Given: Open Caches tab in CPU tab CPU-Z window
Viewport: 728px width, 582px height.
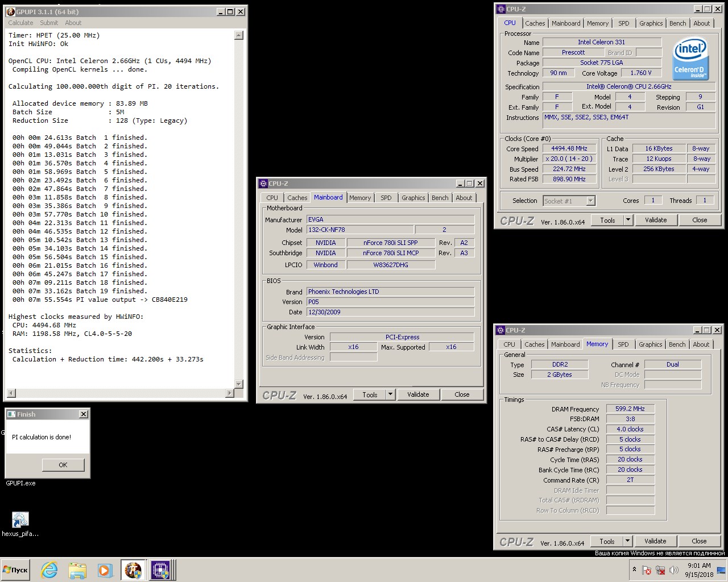Looking at the screenshot, I should click(x=535, y=23).
